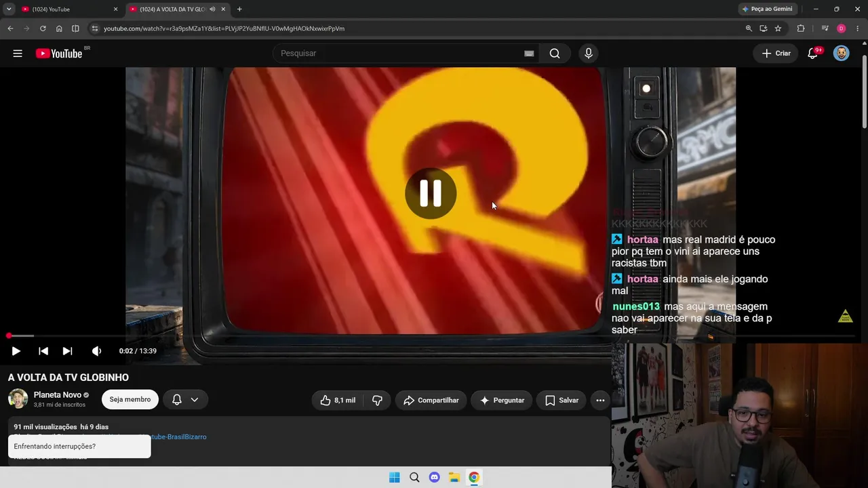Image resolution: width=868 pixels, height=488 pixels.
Task: Reload the current page
Action: [43, 28]
